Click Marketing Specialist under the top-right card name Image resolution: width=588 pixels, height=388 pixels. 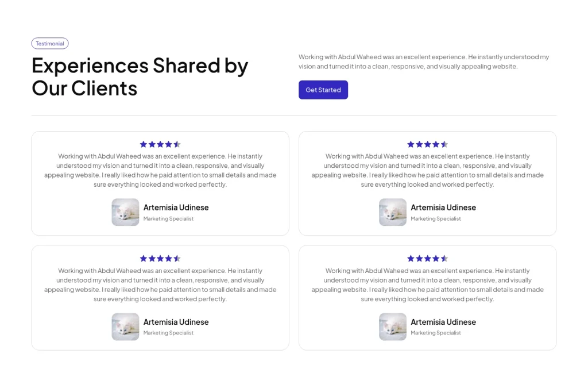(x=436, y=218)
